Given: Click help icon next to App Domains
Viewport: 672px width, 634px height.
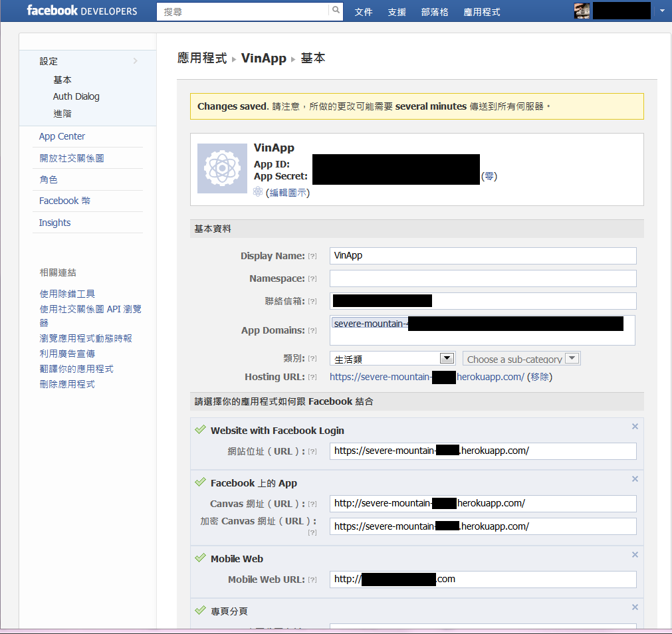Looking at the screenshot, I should [312, 331].
